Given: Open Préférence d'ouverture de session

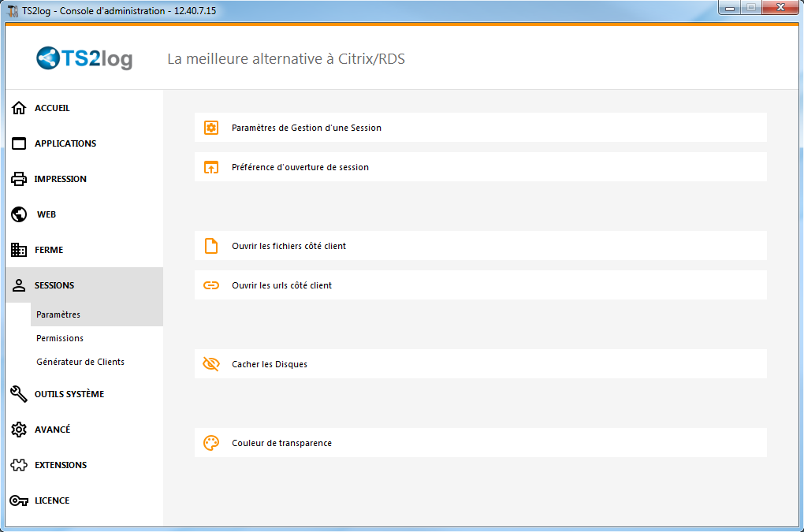Looking at the screenshot, I should (481, 167).
